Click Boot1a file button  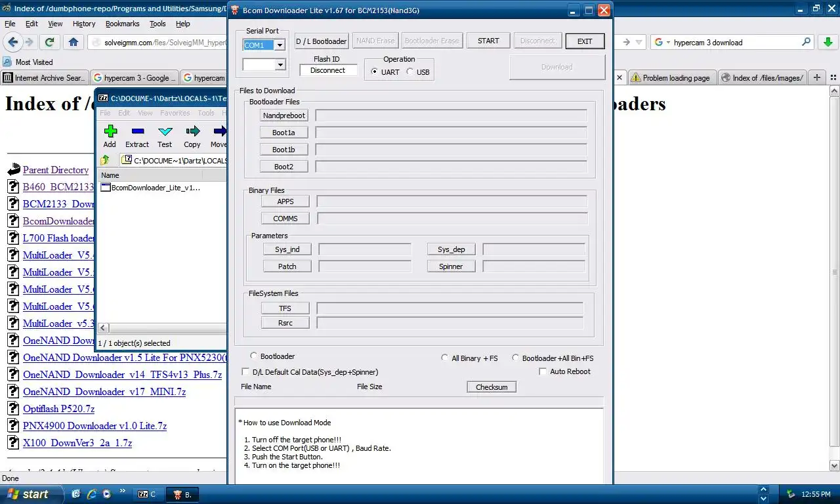(284, 133)
